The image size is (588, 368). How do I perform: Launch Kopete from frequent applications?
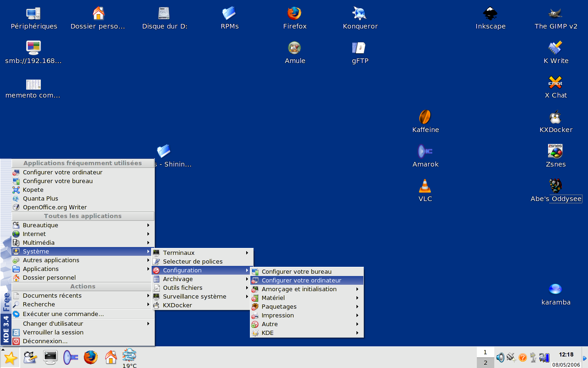pyautogui.click(x=83, y=190)
